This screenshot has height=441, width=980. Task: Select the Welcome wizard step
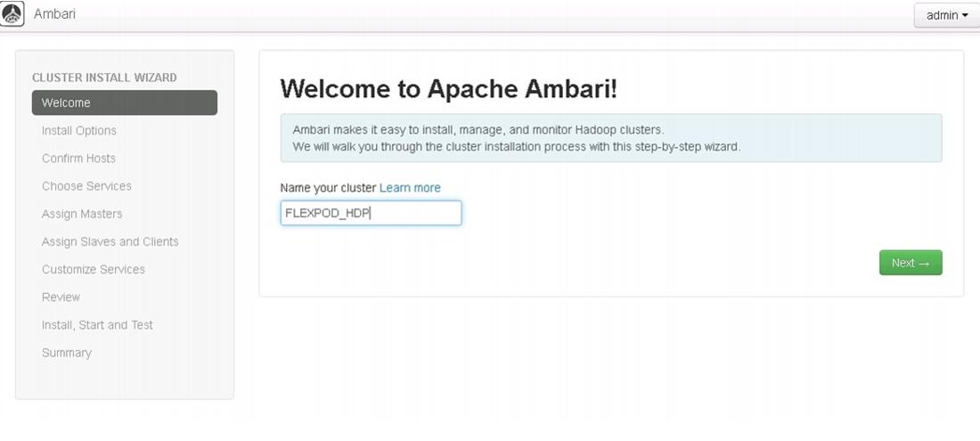pyautogui.click(x=125, y=102)
